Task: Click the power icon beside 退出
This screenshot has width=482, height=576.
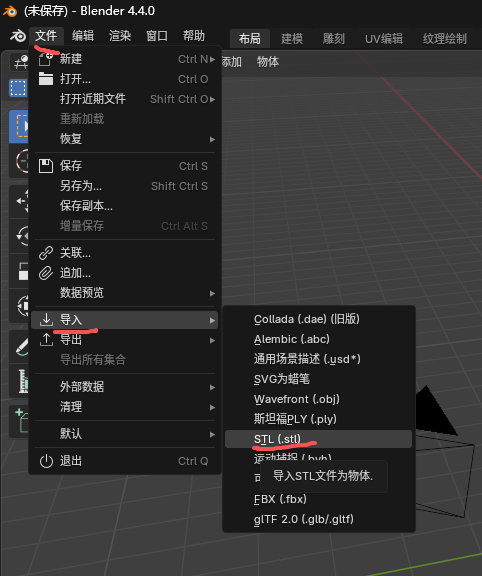Action: coord(46,461)
